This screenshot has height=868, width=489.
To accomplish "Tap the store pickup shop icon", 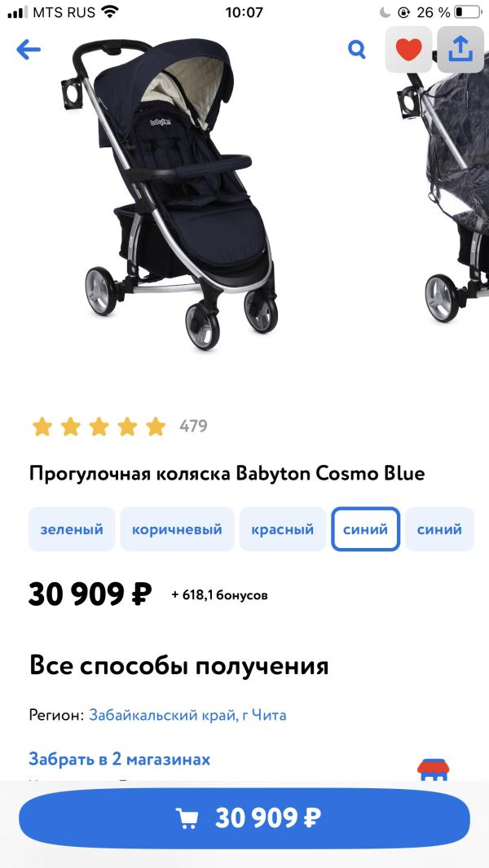I will coord(433,769).
